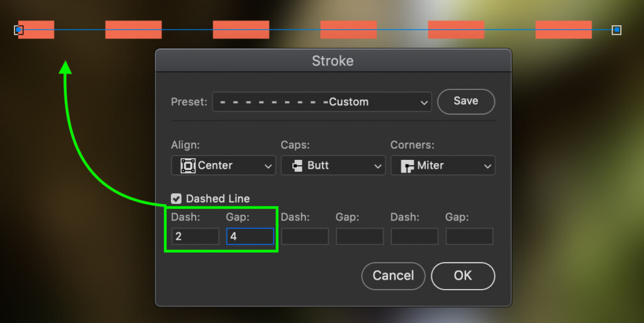Screen dimensions: 644x323
Task: Click the Butt caps icon
Action: pos(297,166)
